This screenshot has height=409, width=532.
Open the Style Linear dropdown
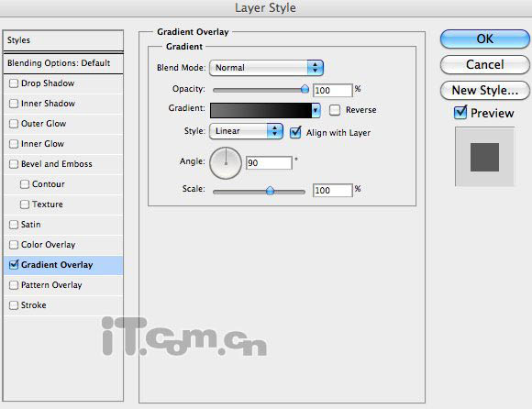246,131
